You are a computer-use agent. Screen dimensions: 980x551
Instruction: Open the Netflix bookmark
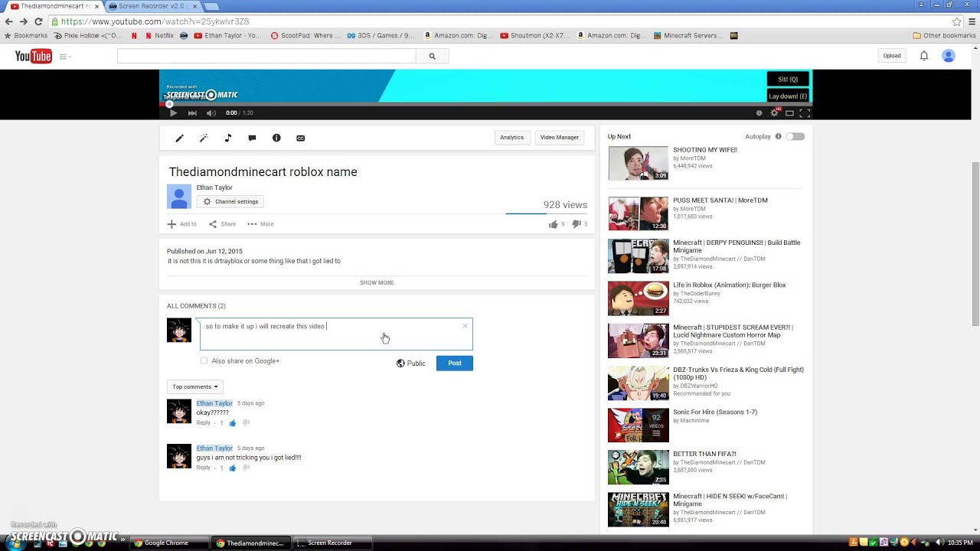(158, 35)
